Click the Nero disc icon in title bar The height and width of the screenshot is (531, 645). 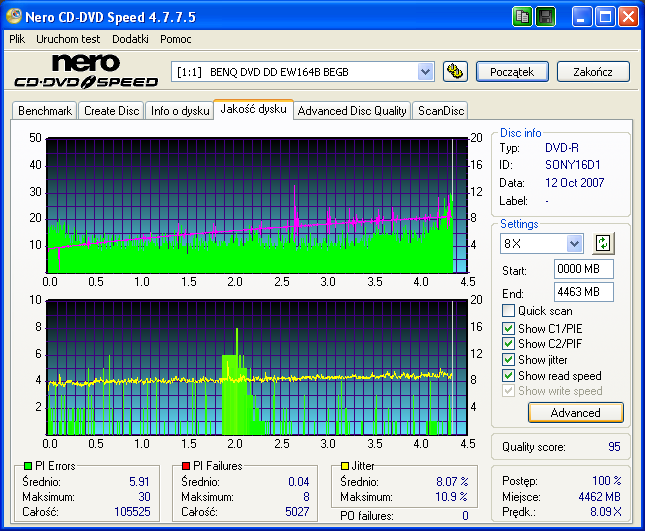coord(14,16)
